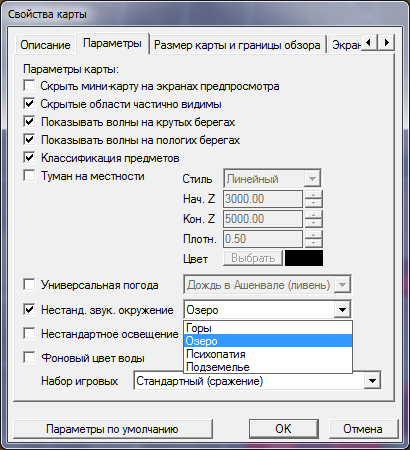Increase Кон. Z with spinner up arrow

coord(313,215)
